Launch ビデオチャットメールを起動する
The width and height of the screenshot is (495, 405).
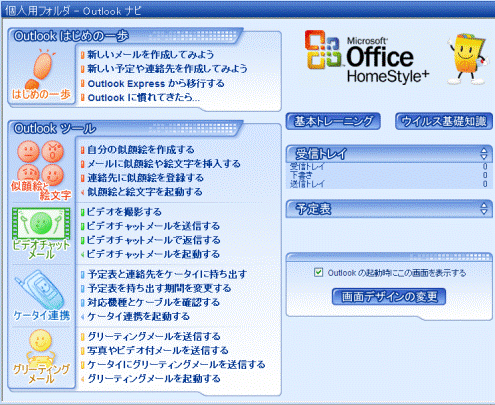click(x=153, y=254)
